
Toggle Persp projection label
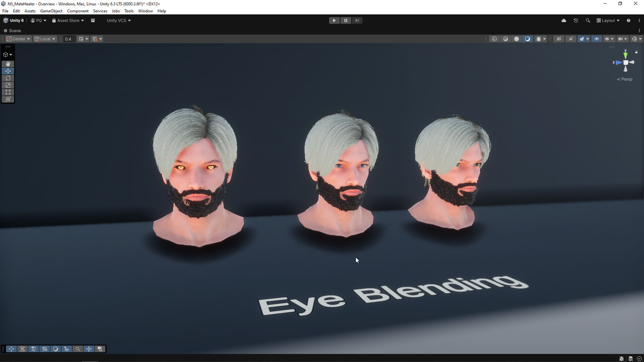pos(625,79)
